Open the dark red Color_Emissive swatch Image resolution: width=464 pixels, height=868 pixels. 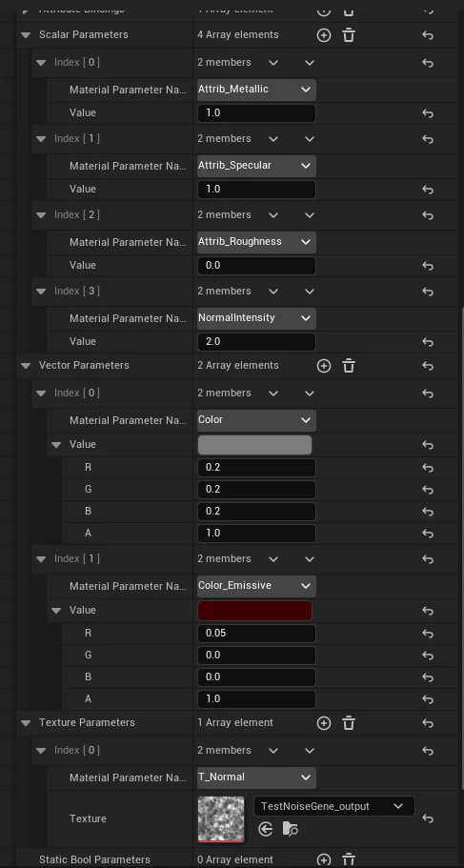coord(254,611)
